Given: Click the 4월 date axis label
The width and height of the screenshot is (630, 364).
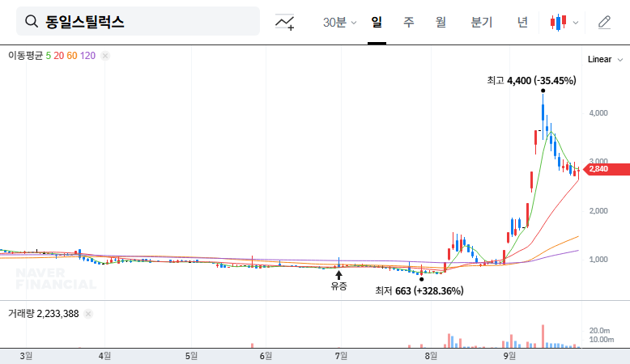Looking at the screenshot, I should pos(105,356).
